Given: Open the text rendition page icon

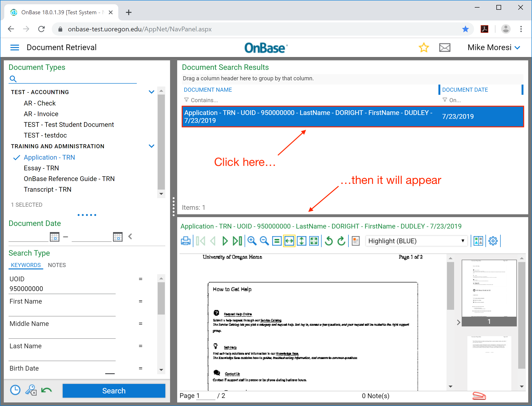Looking at the screenshot, I should [356, 241].
